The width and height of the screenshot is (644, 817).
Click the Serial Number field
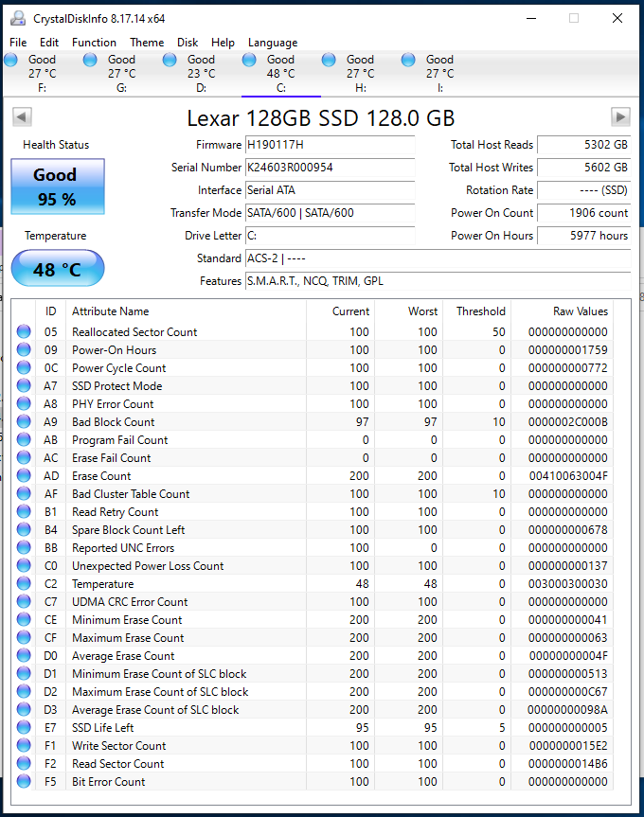(x=330, y=168)
